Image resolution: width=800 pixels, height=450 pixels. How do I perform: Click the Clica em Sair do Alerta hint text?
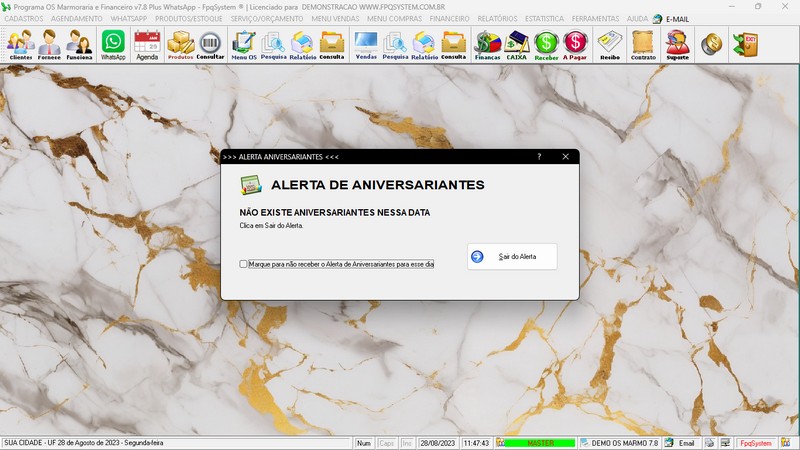tap(271, 226)
